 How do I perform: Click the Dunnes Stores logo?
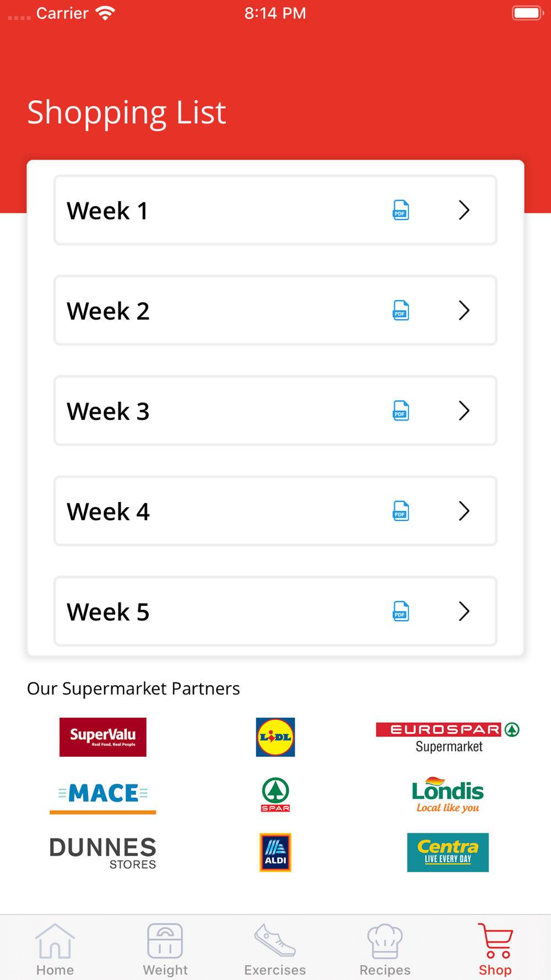click(103, 853)
